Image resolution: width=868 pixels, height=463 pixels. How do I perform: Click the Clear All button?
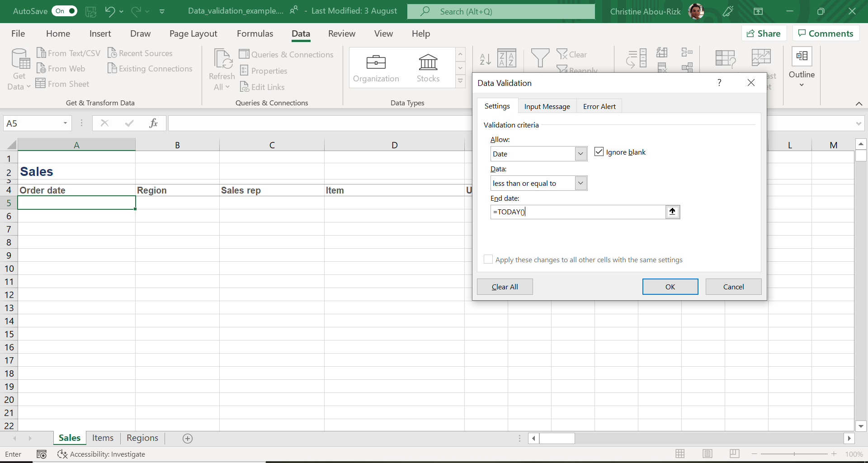[505, 287]
